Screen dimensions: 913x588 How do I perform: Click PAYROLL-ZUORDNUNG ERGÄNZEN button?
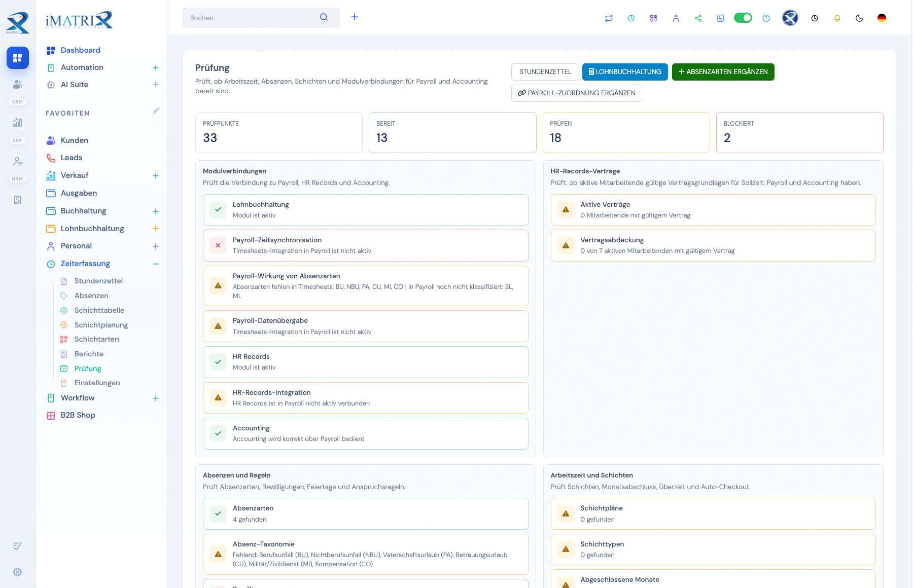pos(576,93)
